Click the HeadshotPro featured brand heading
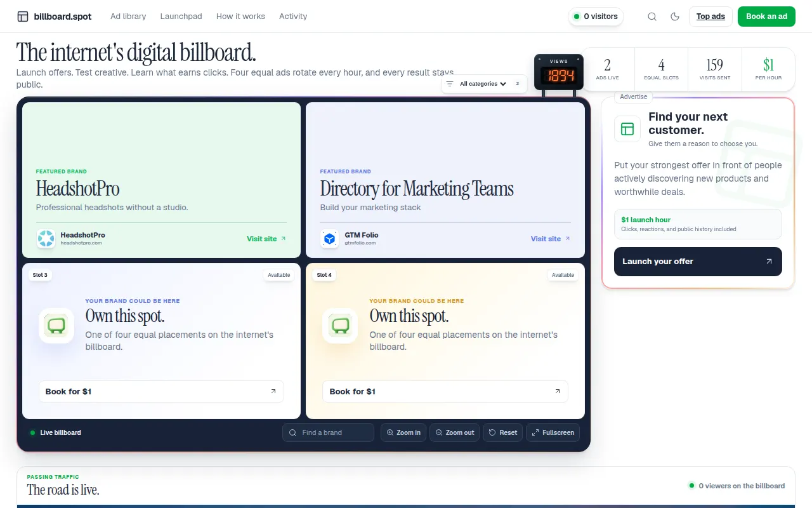This screenshot has height=508, width=812. coord(77,189)
